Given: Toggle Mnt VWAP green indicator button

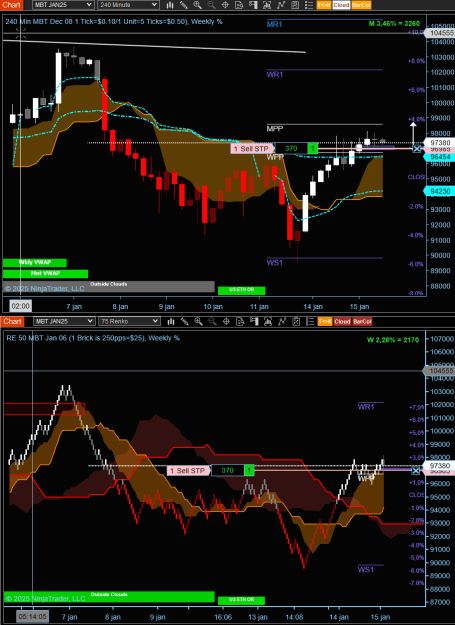Looking at the screenshot, I should pos(45,273).
